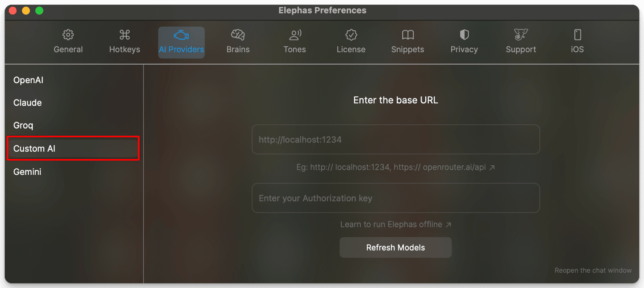Switch to the OpenAI provider
Screen dimensions: 644x288
[28, 80]
